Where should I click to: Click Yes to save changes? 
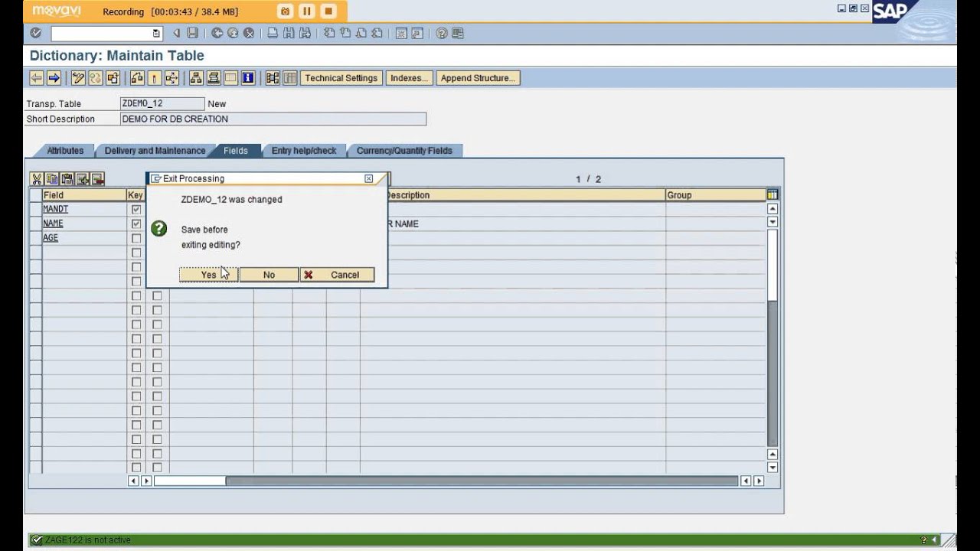tap(208, 275)
